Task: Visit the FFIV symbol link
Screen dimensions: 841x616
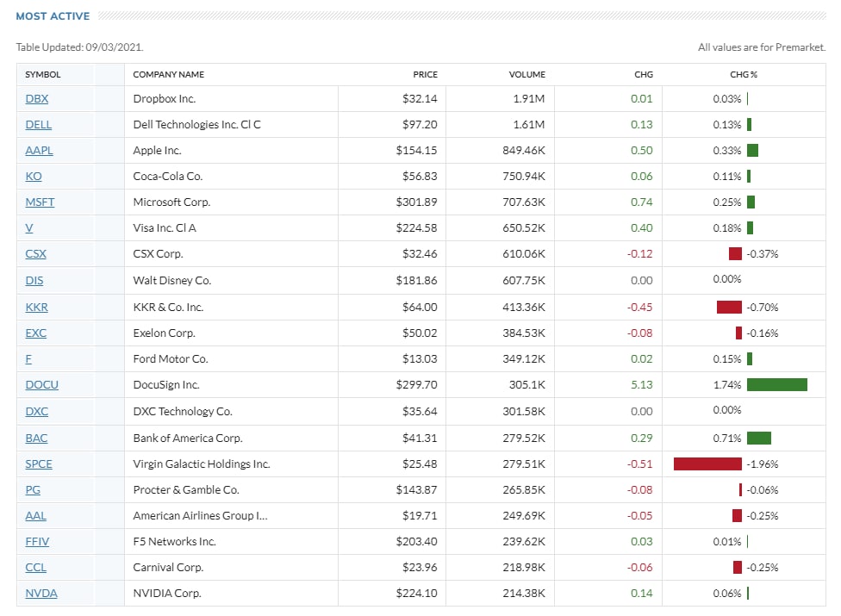Action: pos(37,542)
